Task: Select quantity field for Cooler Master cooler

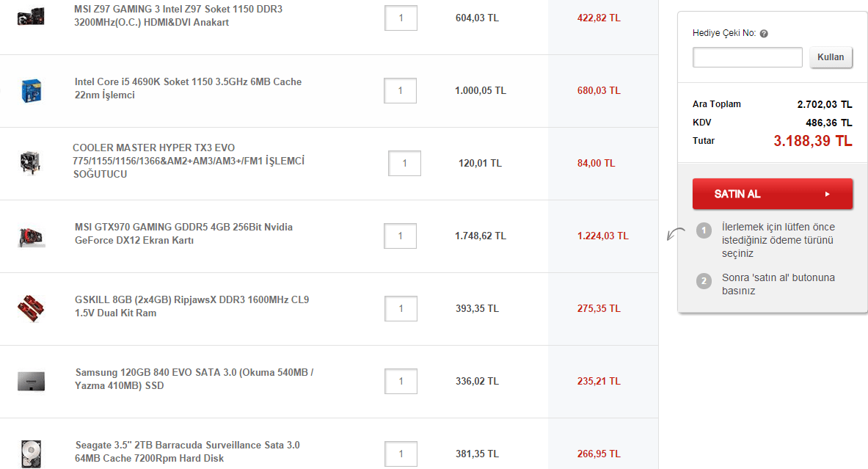Action: (404, 163)
